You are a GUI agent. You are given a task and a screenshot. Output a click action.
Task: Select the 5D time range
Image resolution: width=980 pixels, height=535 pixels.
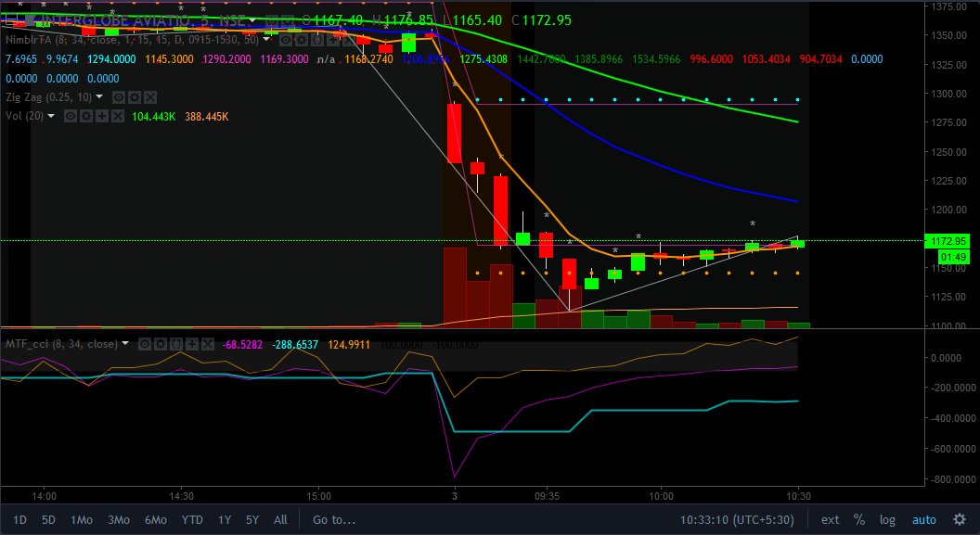click(x=48, y=520)
